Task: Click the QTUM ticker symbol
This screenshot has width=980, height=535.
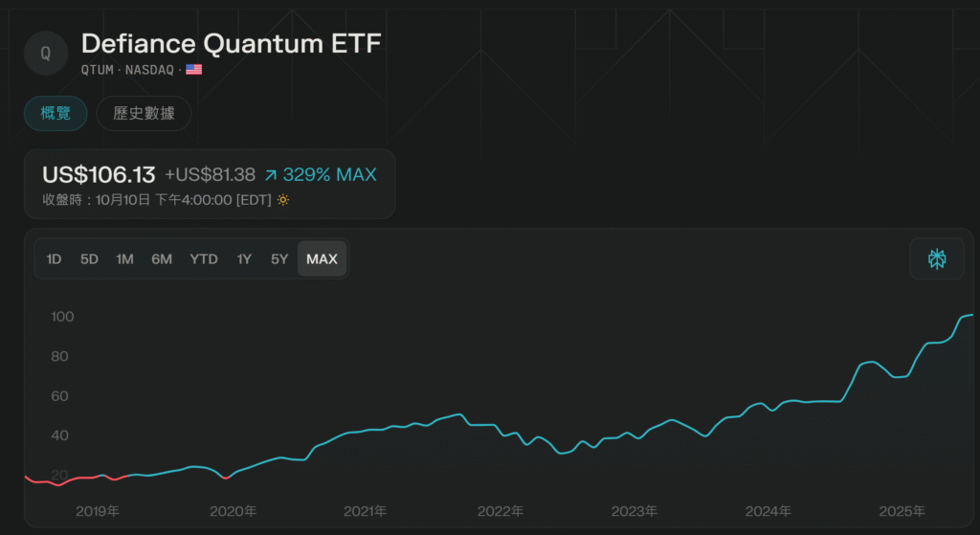Action: [x=99, y=70]
